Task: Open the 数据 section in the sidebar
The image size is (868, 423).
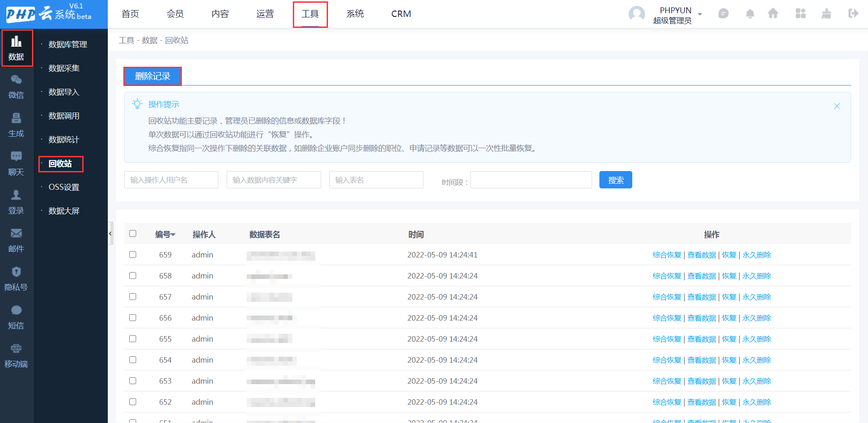Action: (17, 48)
